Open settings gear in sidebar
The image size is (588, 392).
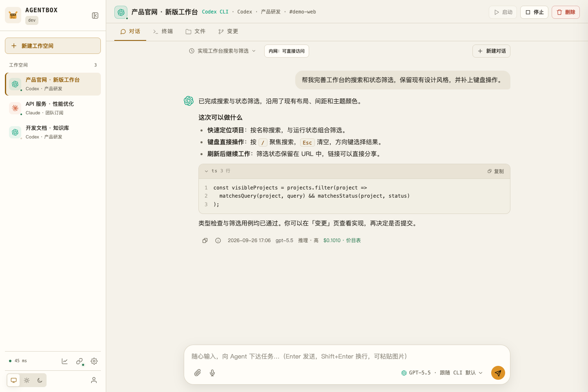pyautogui.click(x=94, y=361)
